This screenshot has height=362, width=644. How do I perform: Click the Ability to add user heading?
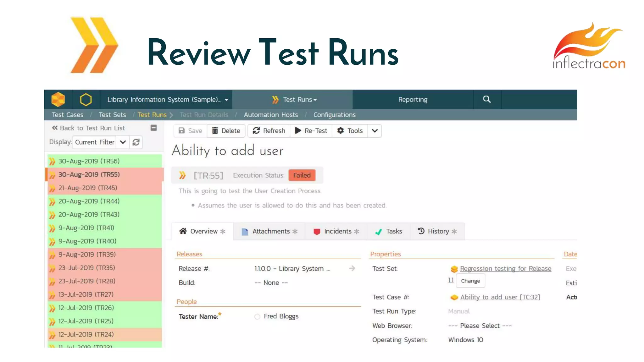(x=228, y=151)
